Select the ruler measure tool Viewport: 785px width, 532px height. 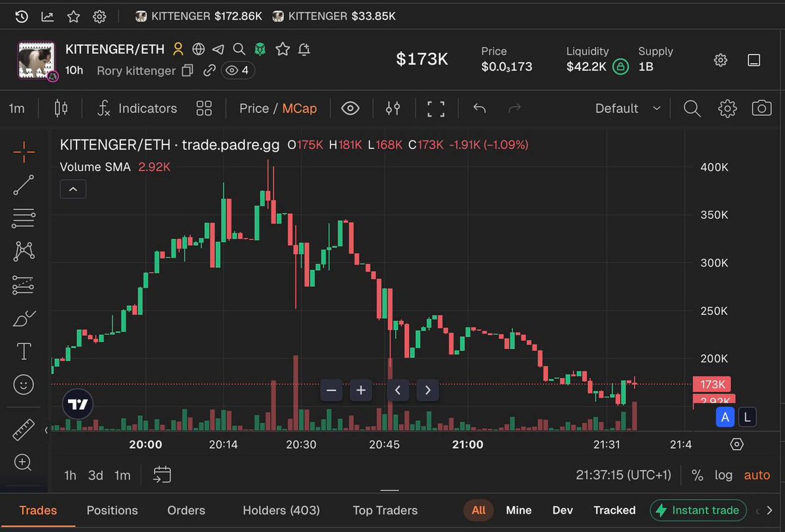point(24,430)
